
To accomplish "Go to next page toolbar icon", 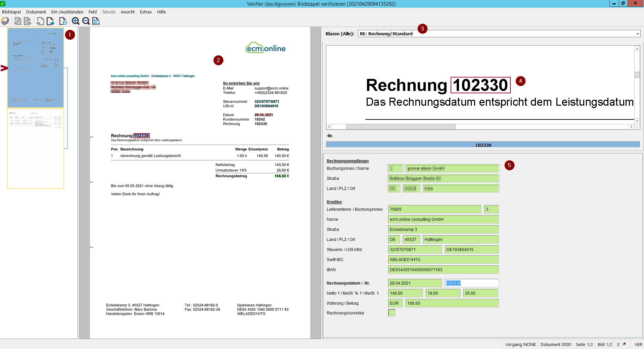I will (x=50, y=21).
